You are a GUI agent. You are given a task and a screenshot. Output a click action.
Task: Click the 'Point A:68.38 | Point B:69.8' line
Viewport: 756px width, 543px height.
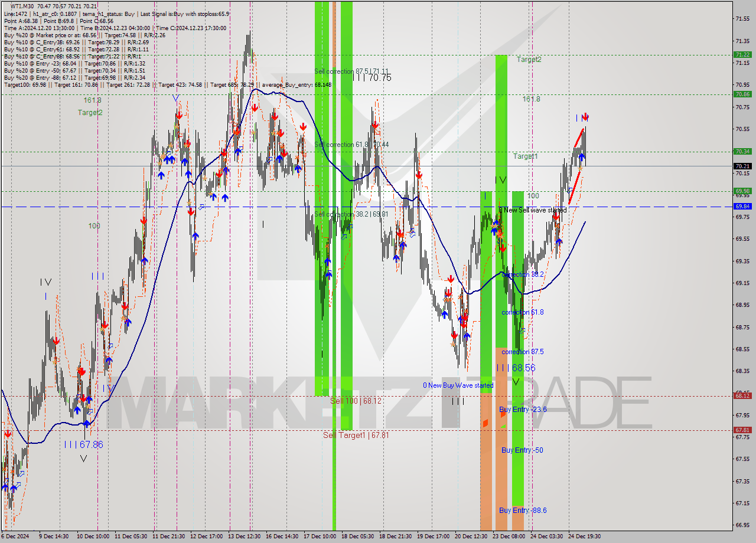[x=58, y=21]
